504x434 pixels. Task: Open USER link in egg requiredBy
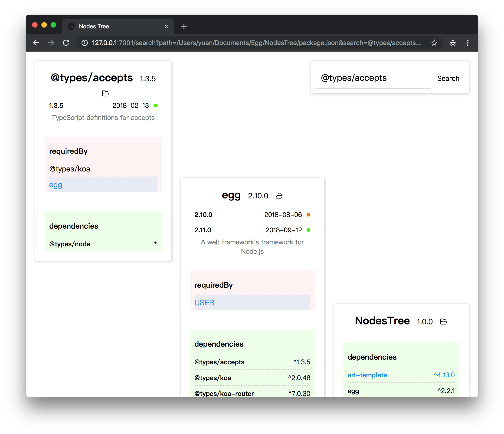[204, 303]
